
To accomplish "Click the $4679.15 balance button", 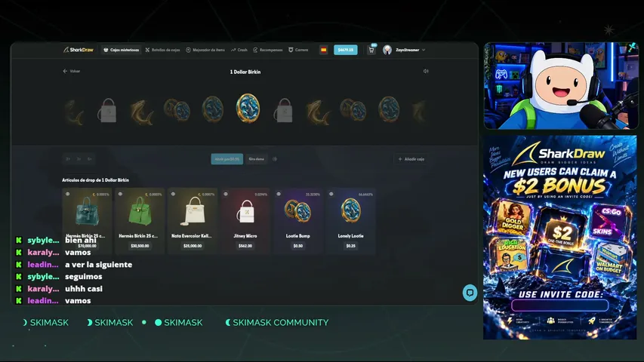I will (346, 50).
